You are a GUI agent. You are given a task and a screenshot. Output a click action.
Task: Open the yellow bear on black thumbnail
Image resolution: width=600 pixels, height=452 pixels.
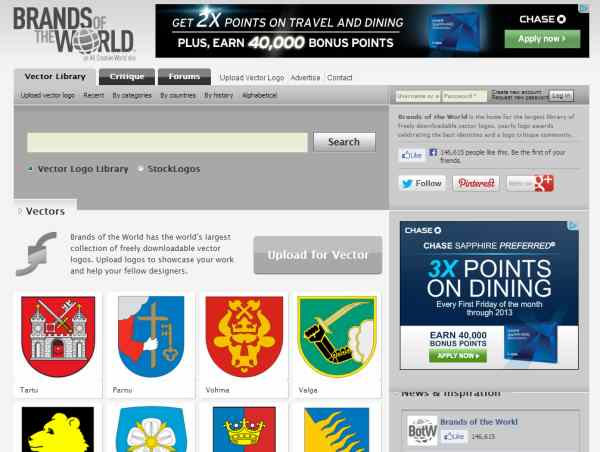point(58,429)
